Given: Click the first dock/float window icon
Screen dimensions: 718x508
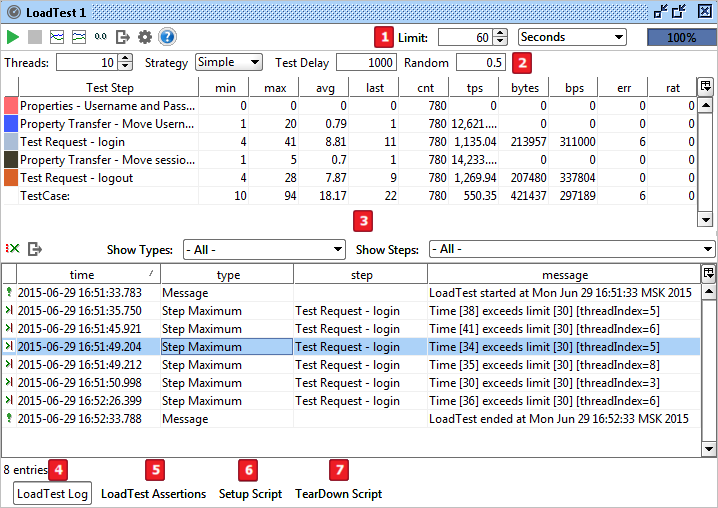Looking at the screenshot, I should point(661,11).
